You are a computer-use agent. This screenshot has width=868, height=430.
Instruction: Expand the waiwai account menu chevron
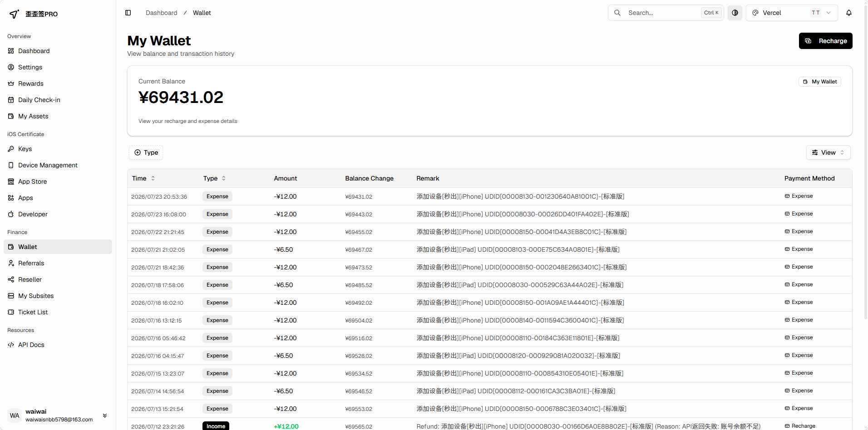pyautogui.click(x=105, y=415)
